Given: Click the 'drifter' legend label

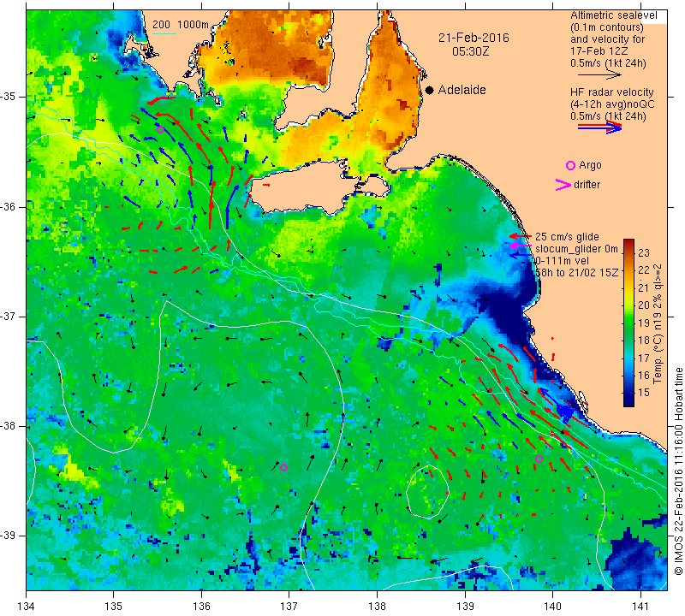Looking at the screenshot, I should point(587,185).
